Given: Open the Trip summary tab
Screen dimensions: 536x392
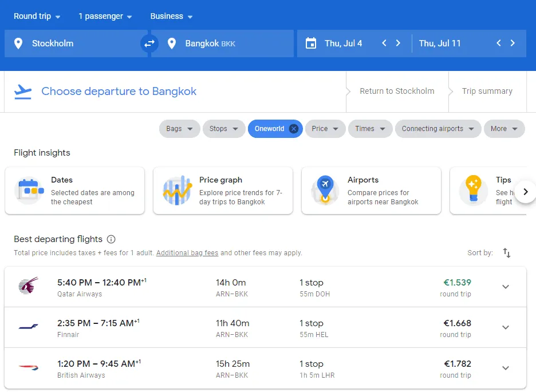Looking at the screenshot, I should click(487, 91).
